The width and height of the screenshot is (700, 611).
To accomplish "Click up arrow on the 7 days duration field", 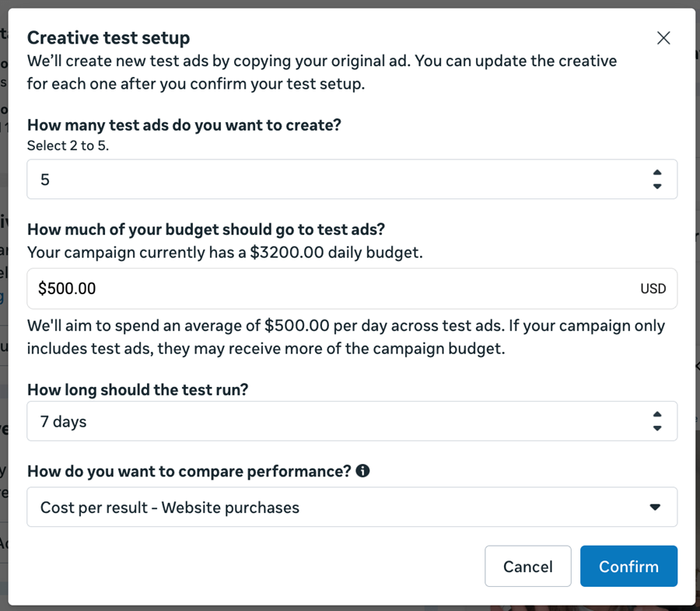I will pyautogui.click(x=657, y=415).
